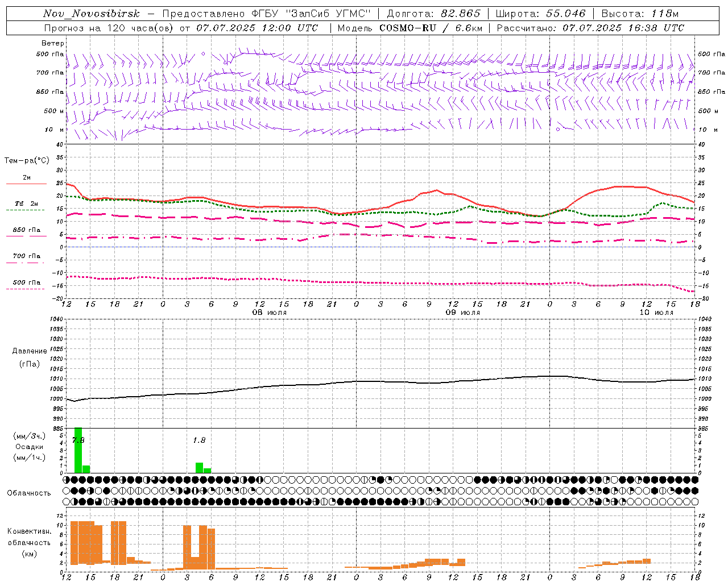This screenshot has height=582, width=728.
Task: Click the Облачность row label
Action: click(29, 493)
